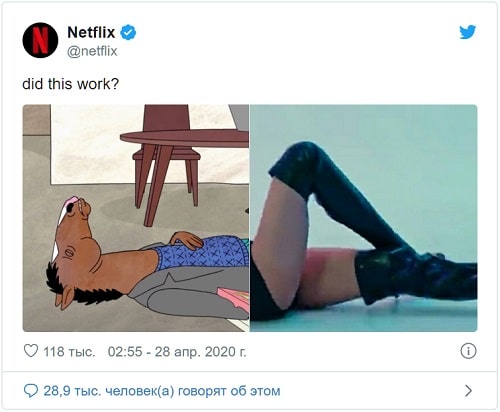
Task: Open the Netflix display name link
Action: [91, 32]
